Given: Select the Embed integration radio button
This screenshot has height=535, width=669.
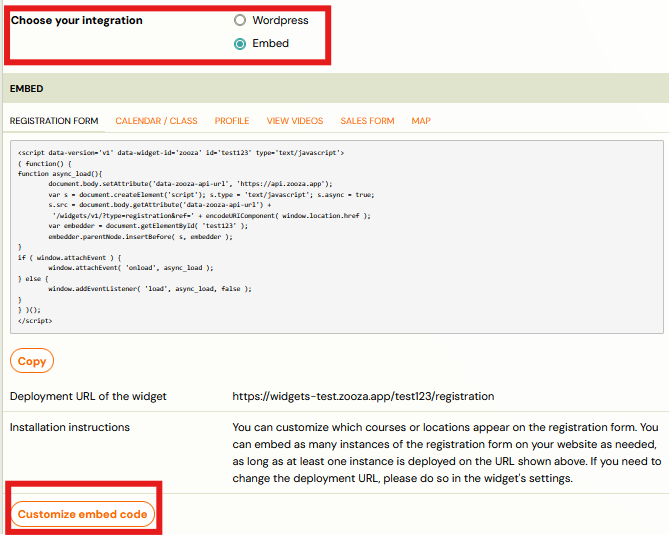Looking at the screenshot, I should pyautogui.click(x=240, y=44).
